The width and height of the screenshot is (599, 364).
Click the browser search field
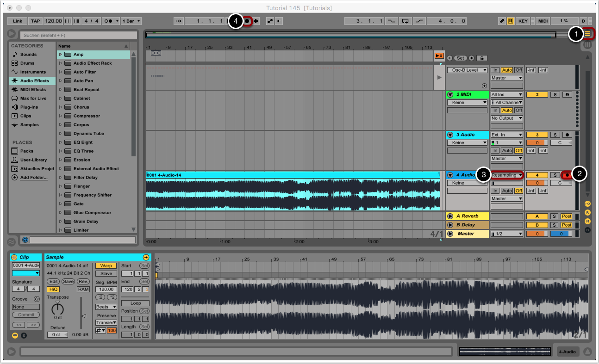pyautogui.click(x=78, y=35)
